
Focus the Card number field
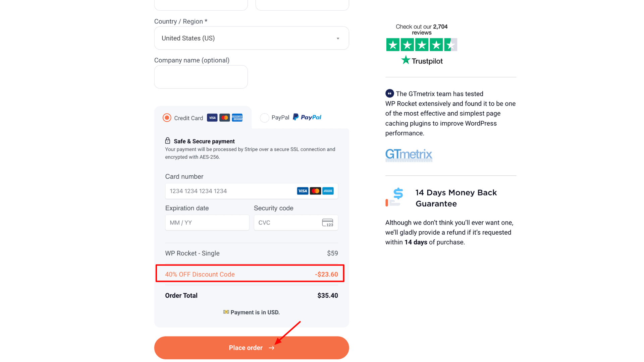[228, 191]
